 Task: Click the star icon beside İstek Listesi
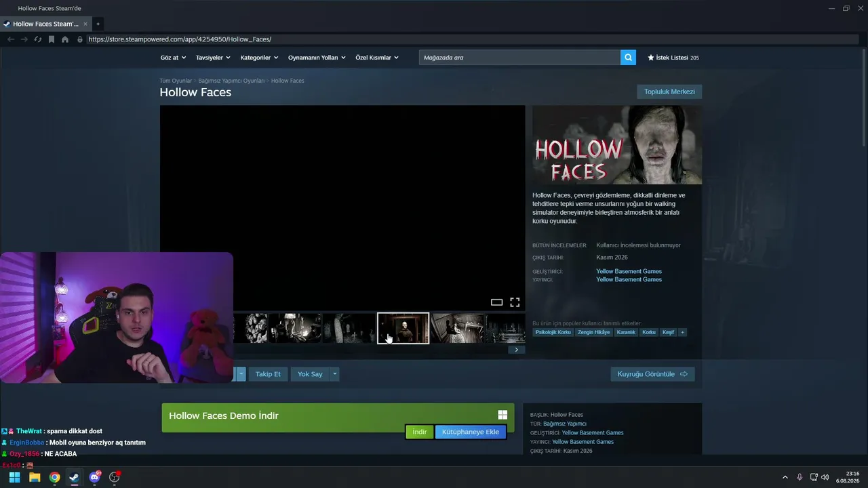tap(651, 58)
